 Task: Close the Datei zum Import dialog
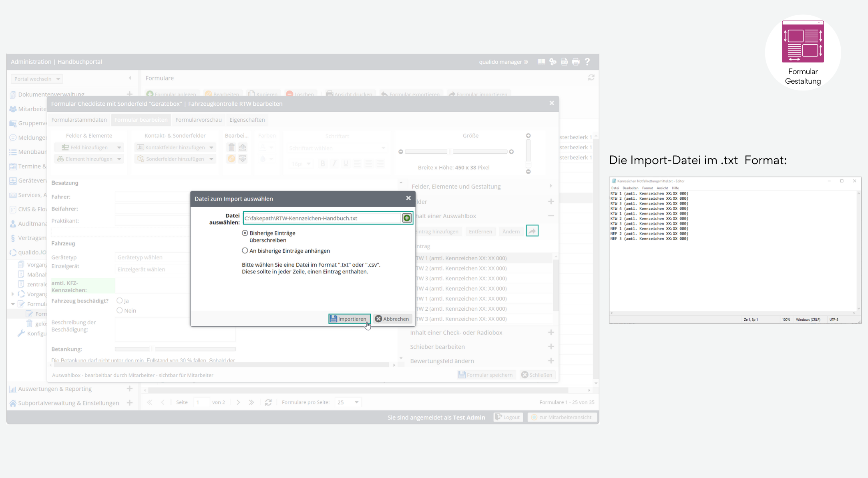(x=408, y=198)
